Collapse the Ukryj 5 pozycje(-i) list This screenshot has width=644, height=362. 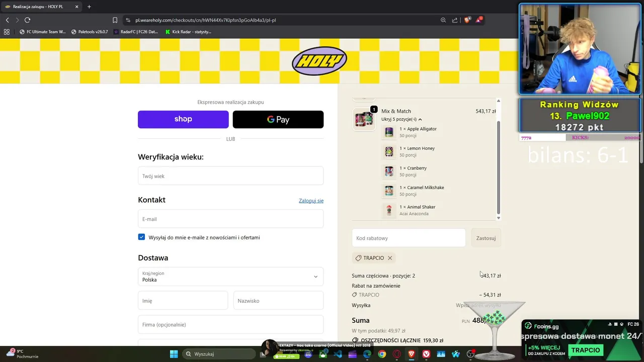401,119
